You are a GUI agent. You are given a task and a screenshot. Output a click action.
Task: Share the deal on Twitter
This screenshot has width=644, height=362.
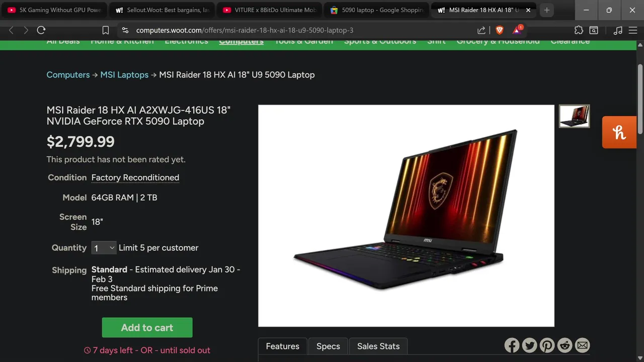pos(529,345)
